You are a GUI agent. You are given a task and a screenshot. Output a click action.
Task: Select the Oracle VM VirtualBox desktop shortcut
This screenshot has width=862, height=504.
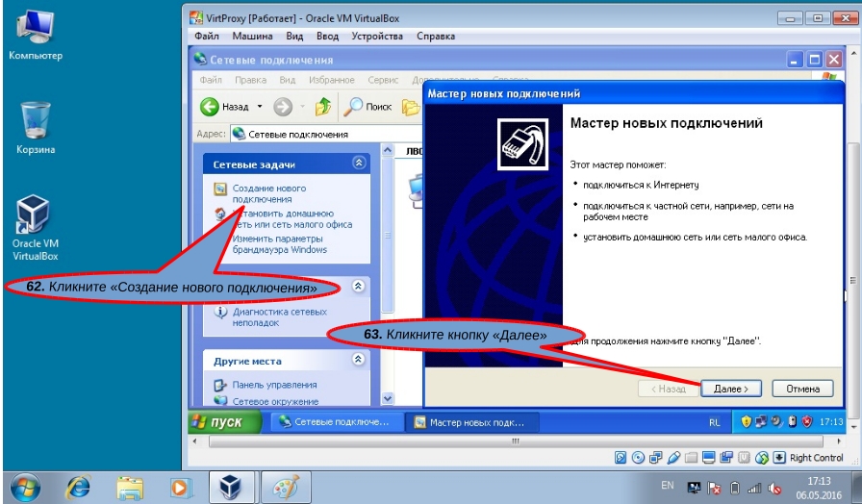tap(36, 228)
